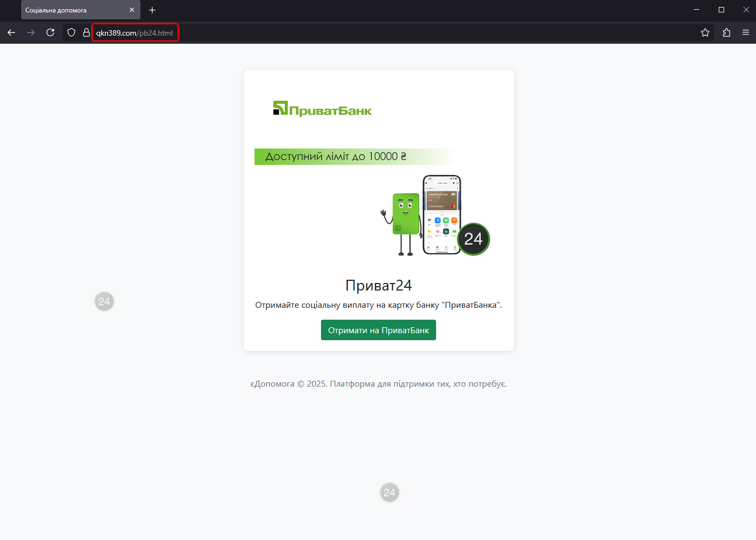
Task: Click the Отримайте соціальну виплату text
Action: 378,305
